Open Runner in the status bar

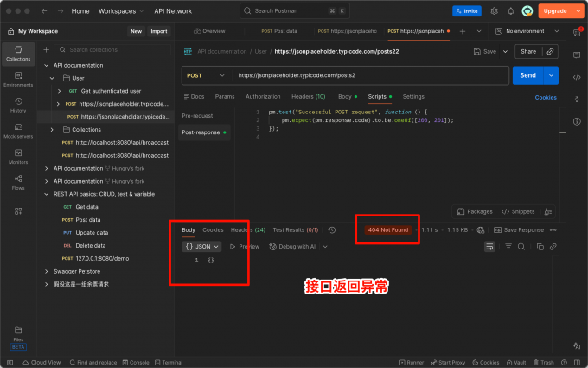tap(412, 362)
